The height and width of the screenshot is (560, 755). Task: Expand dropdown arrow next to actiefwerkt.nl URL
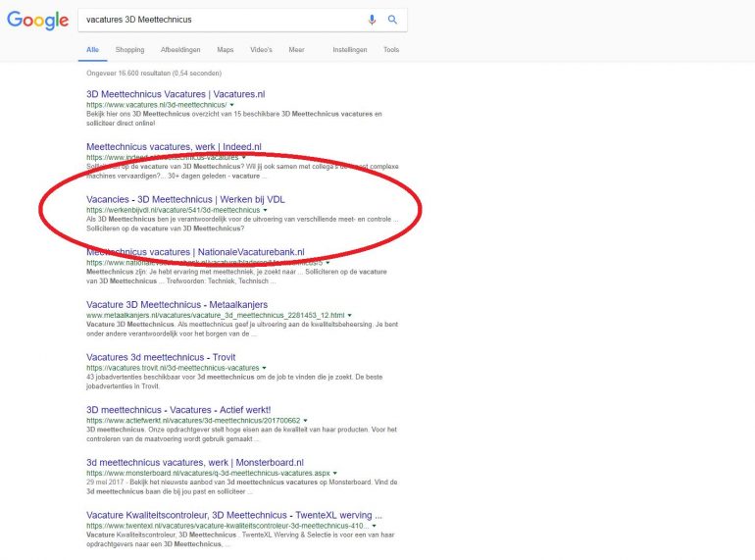click(x=305, y=421)
